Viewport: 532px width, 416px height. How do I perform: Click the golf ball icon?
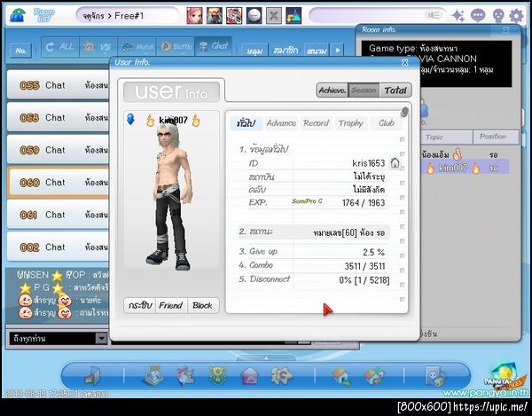click(x=254, y=16)
